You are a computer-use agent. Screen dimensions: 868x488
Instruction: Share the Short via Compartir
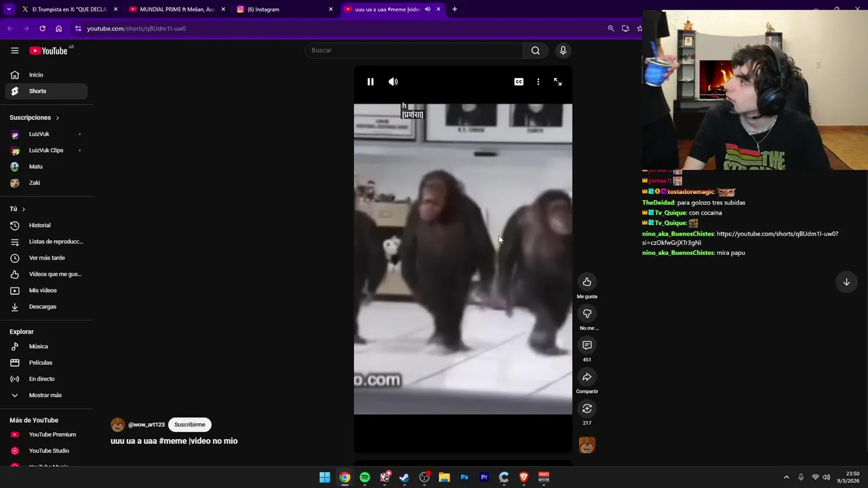(x=587, y=377)
